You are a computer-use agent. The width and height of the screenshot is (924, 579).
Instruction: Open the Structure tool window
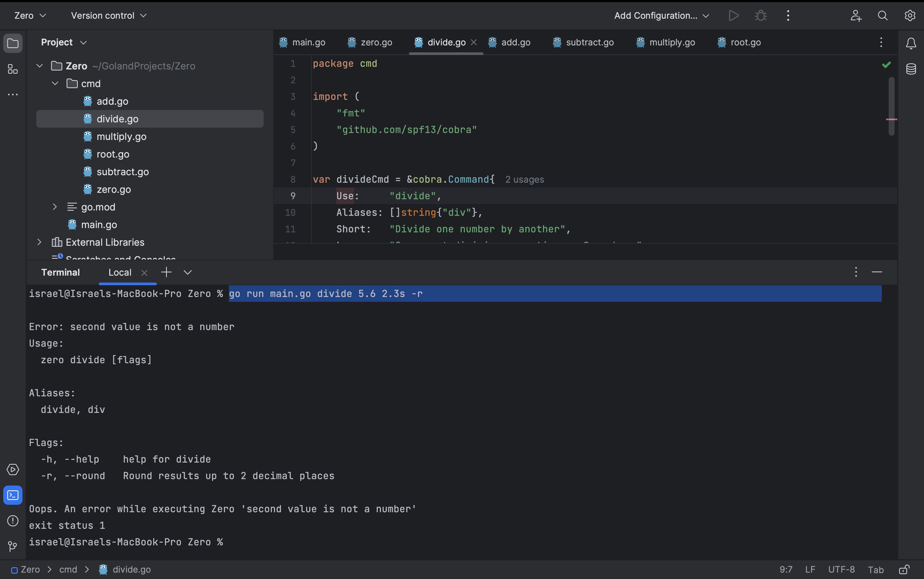pyautogui.click(x=13, y=69)
